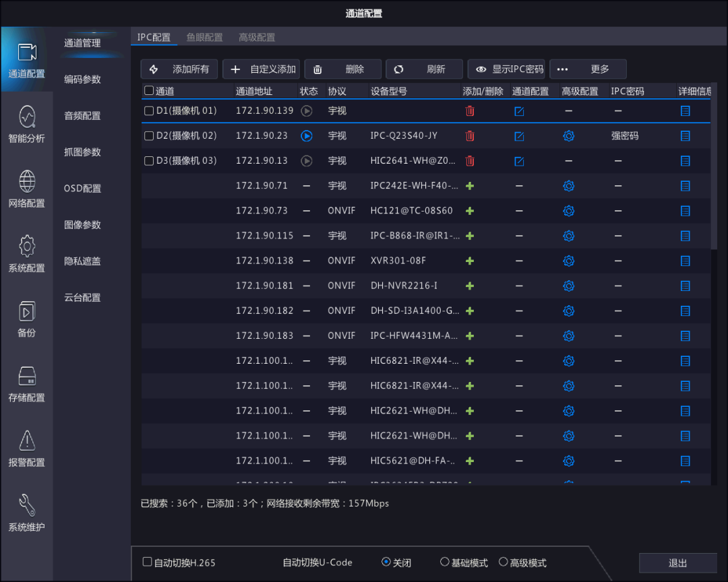728x582 pixels.
Task: Check the D2(摄像机 02) checkbox
Action: click(149, 136)
